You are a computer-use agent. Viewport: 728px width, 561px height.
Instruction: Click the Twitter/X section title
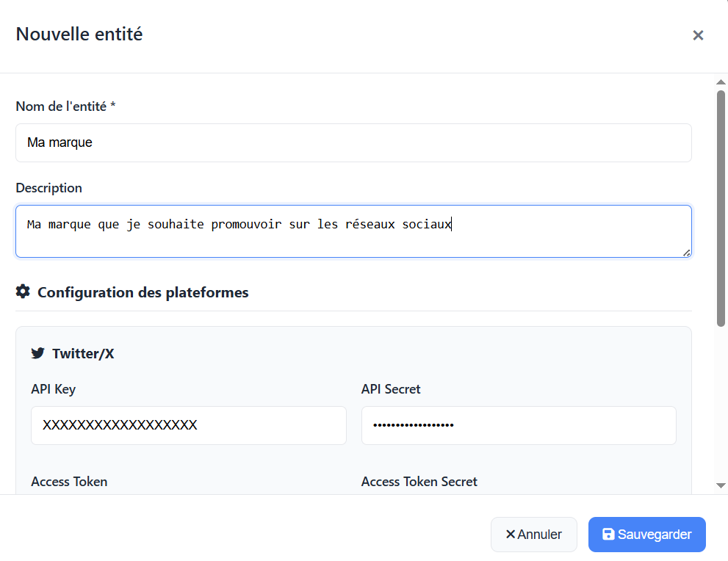coord(83,354)
